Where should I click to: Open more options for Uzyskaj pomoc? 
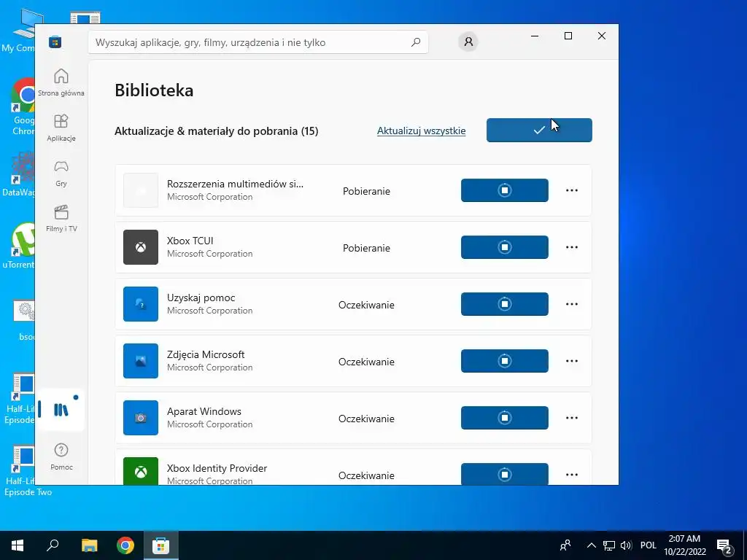click(x=572, y=304)
